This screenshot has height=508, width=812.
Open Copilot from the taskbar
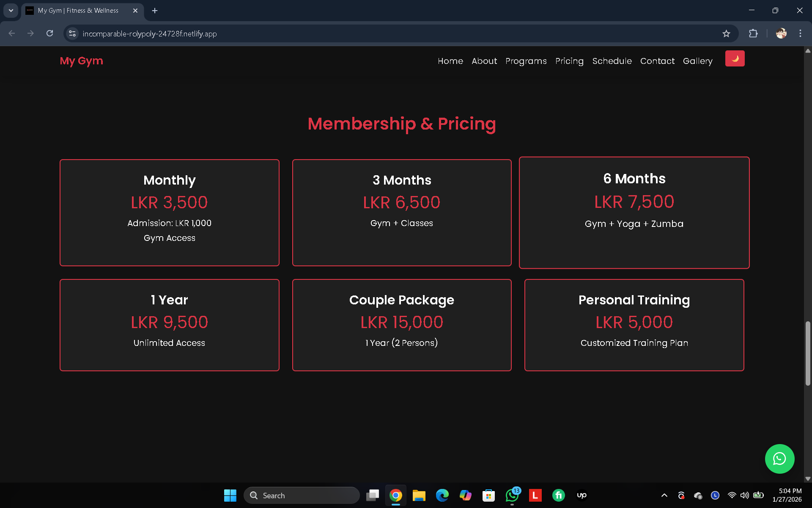click(x=466, y=495)
